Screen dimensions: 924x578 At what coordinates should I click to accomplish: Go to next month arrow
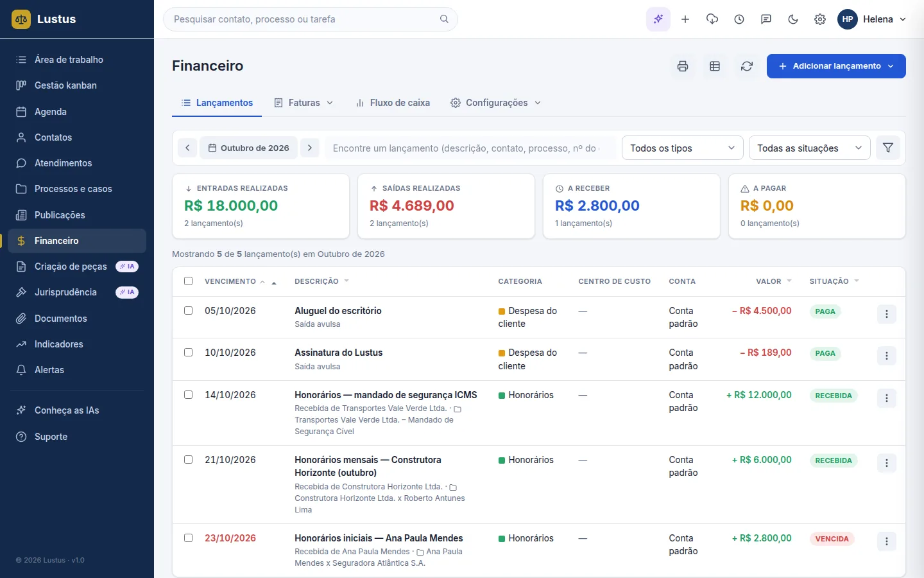point(310,148)
